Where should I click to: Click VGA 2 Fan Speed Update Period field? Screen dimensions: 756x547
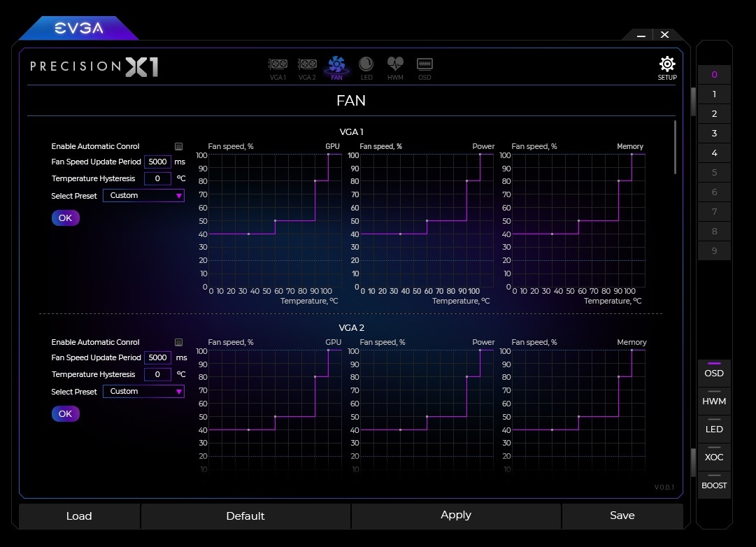[157, 357]
